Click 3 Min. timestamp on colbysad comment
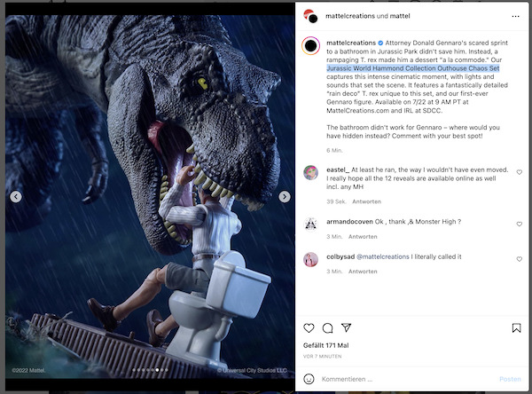 pyautogui.click(x=334, y=272)
